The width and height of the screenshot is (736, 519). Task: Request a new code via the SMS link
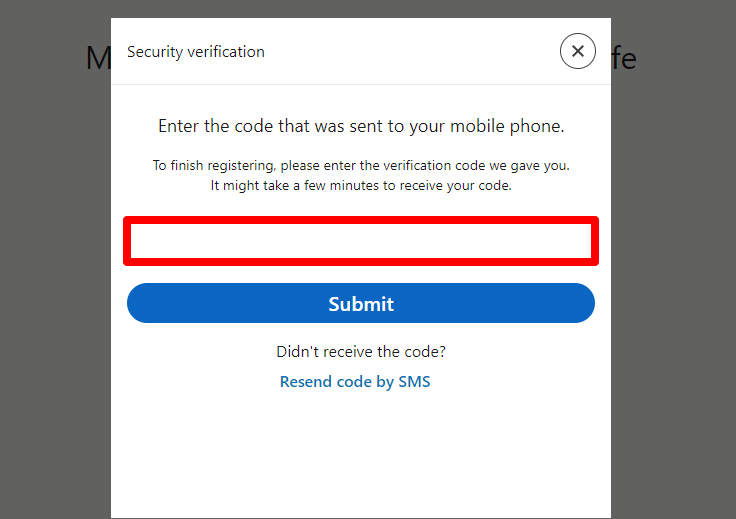coord(355,382)
